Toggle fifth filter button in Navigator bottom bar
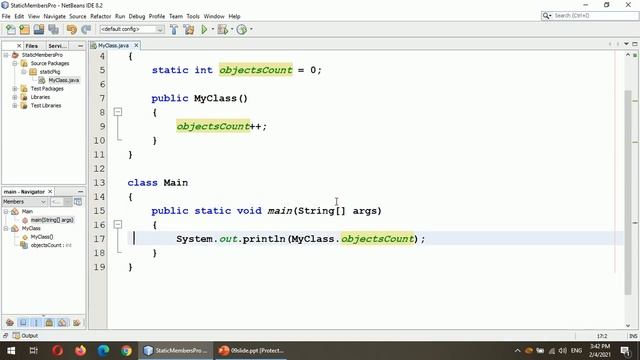This screenshot has height=360, width=640. [x=62, y=323]
